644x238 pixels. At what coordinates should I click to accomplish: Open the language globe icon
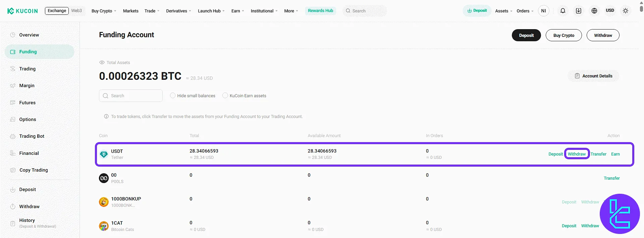click(594, 11)
